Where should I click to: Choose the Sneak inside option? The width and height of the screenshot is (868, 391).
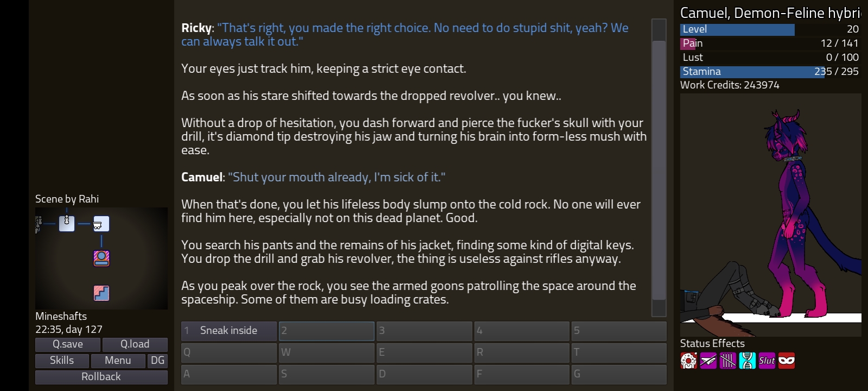pyautogui.click(x=229, y=331)
